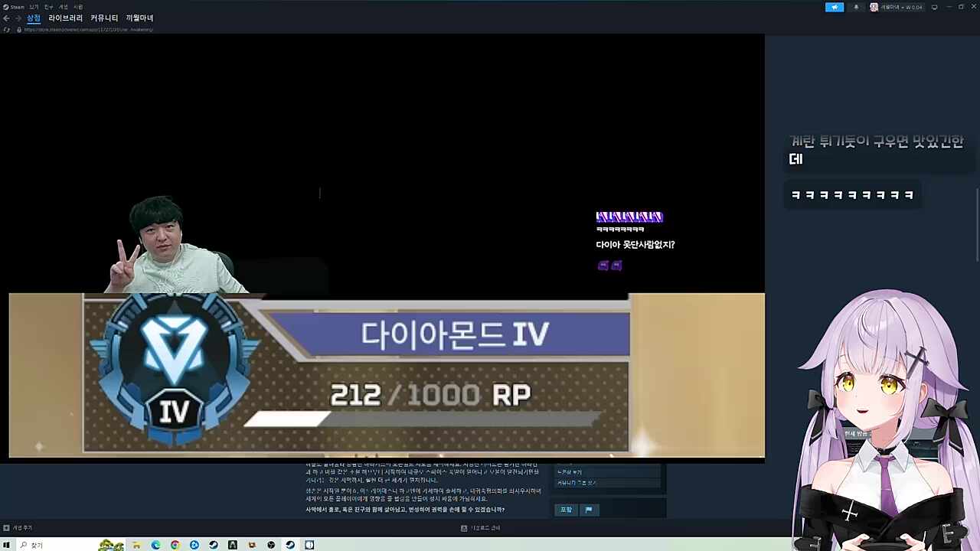Click the chat message 다이아 윗단사람없지?
The image size is (980, 551).
635,245
